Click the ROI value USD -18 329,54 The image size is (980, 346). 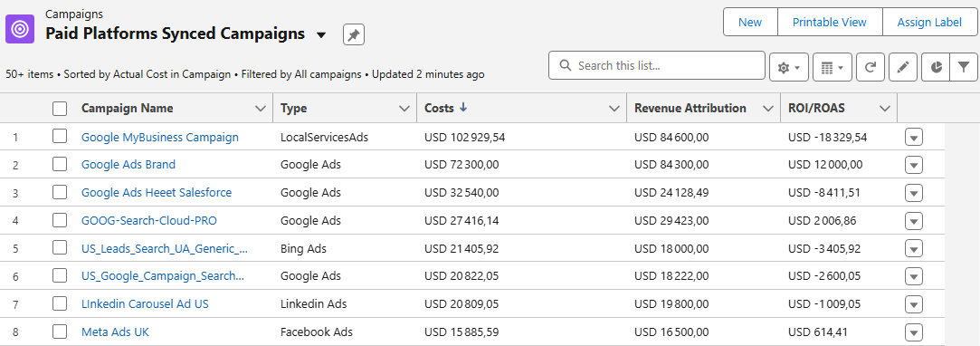[x=827, y=137]
